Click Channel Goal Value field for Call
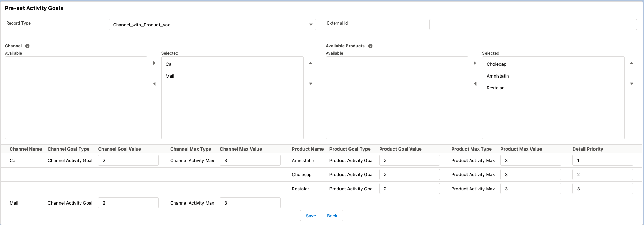 (x=128, y=160)
